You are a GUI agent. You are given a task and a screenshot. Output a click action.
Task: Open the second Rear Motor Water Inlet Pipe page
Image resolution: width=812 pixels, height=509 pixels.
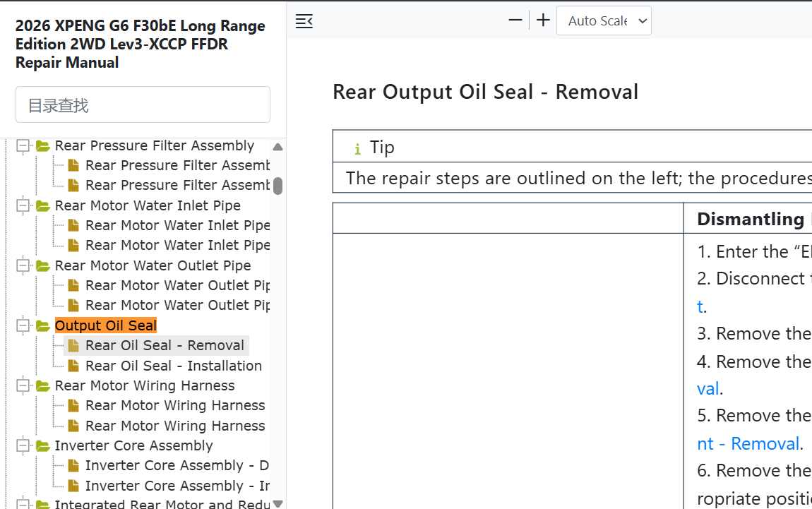pyautogui.click(x=178, y=245)
